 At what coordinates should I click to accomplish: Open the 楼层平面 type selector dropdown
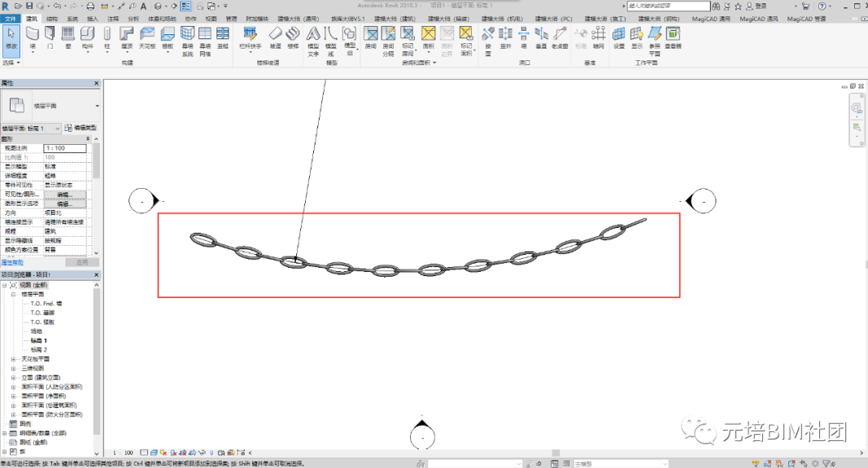tap(31, 129)
